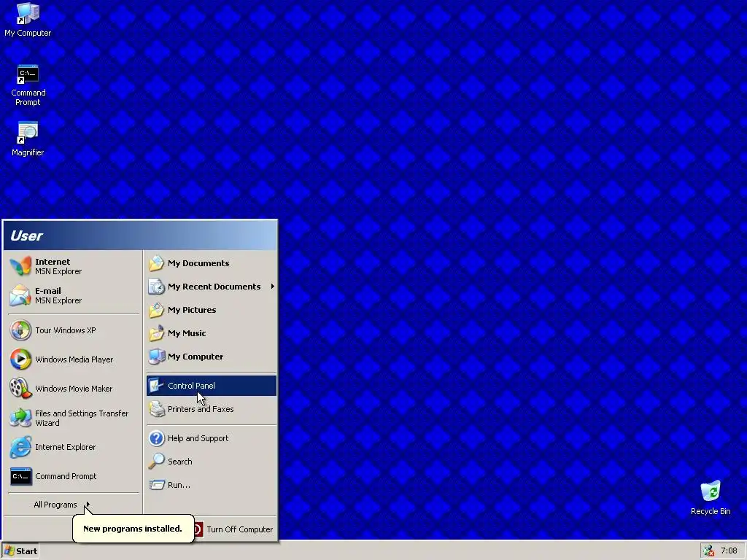Open Control Panel from Start menu

[x=212, y=386]
